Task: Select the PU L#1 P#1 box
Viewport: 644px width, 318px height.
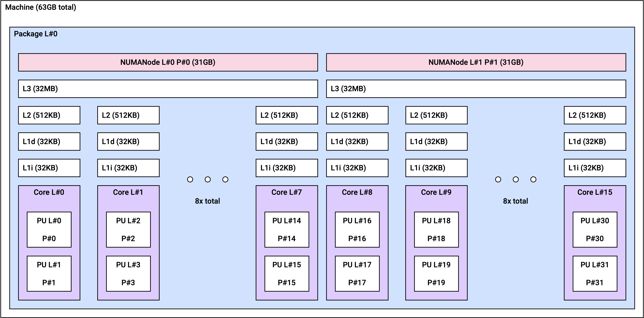Action: [49, 274]
